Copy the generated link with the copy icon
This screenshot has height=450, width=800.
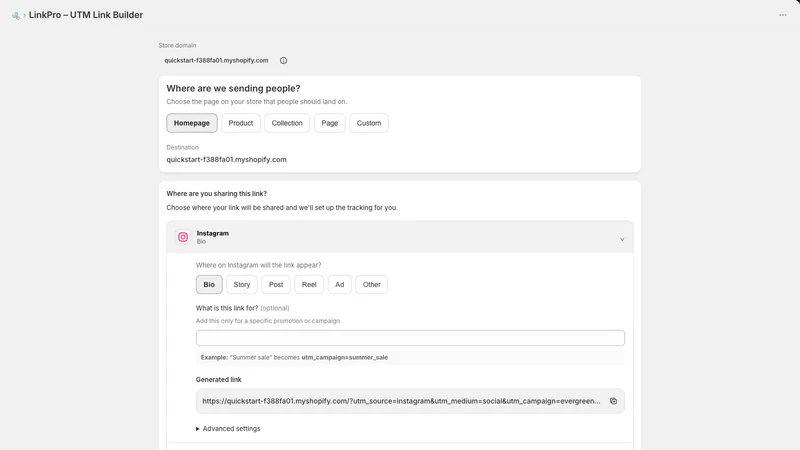(x=613, y=401)
